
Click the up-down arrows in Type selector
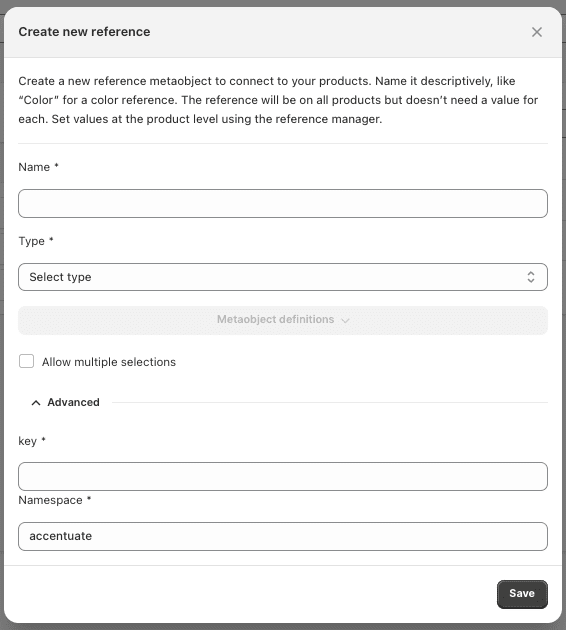[531, 277]
